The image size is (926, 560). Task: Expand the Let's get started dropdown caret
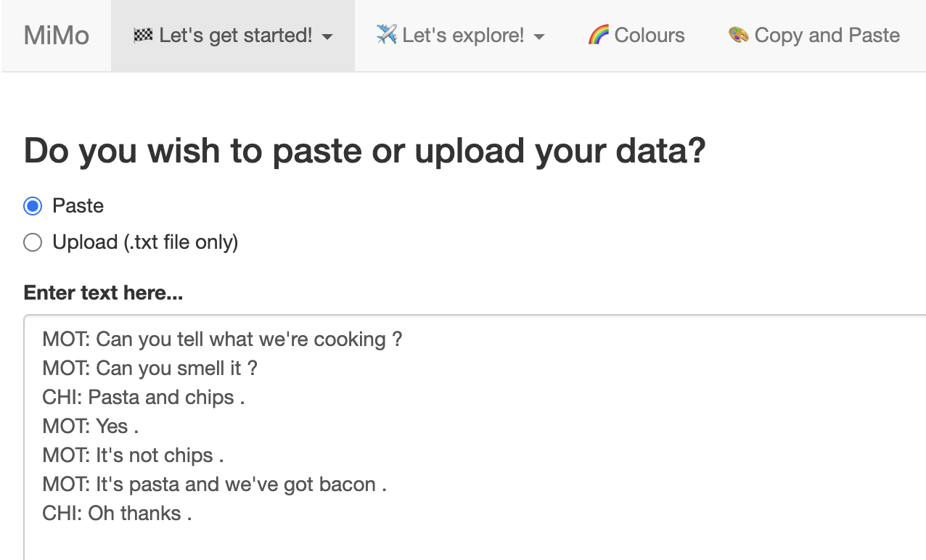(327, 36)
